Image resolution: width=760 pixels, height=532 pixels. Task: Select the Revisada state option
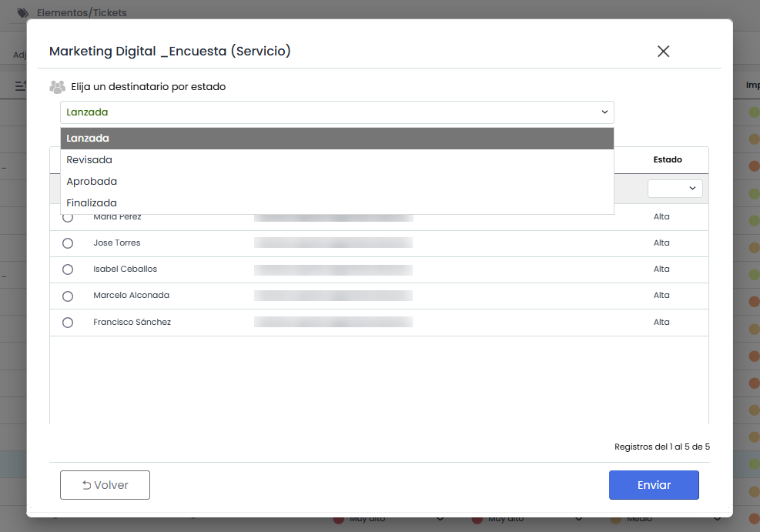pyautogui.click(x=89, y=160)
